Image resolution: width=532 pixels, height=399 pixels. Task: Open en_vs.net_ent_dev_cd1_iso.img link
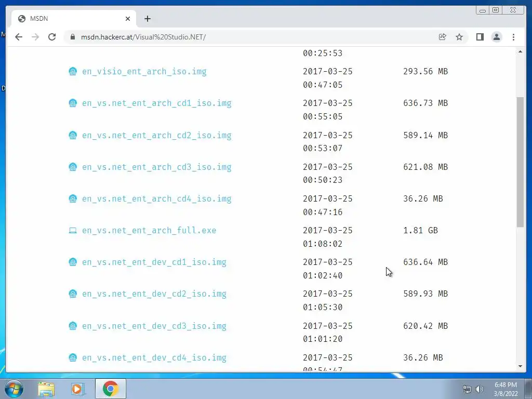[x=154, y=262]
